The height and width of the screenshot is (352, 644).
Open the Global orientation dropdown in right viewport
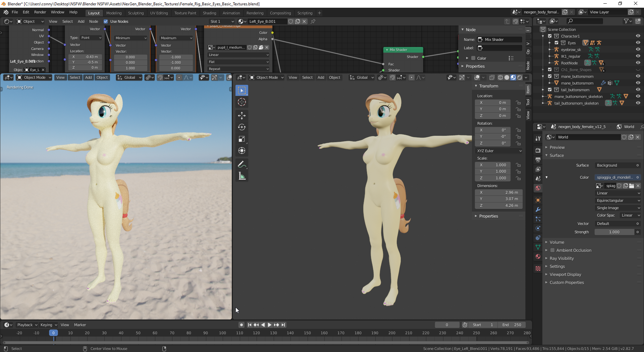click(362, 77)
